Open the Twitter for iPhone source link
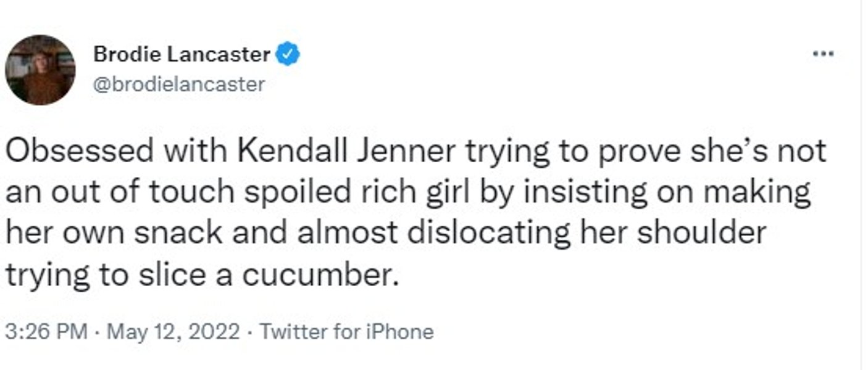Image resolution: width=868 pixels, height=370 pixels. (x=346, y=332)
